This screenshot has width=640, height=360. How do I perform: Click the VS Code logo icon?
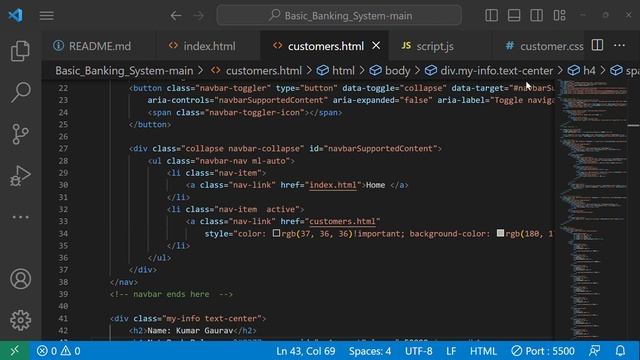click(x=16, y=16)
